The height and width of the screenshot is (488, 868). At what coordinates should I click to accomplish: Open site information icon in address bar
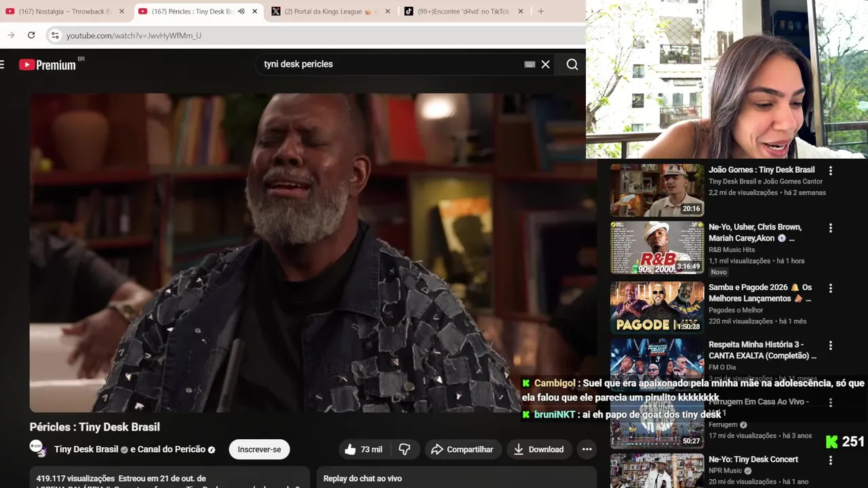pos(55,35)
